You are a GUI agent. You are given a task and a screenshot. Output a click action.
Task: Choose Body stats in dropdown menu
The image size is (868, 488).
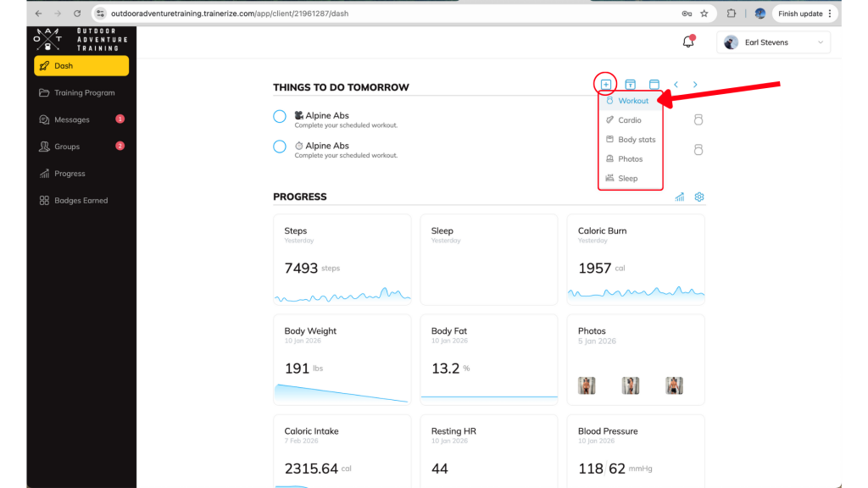[x=636, y=140]
